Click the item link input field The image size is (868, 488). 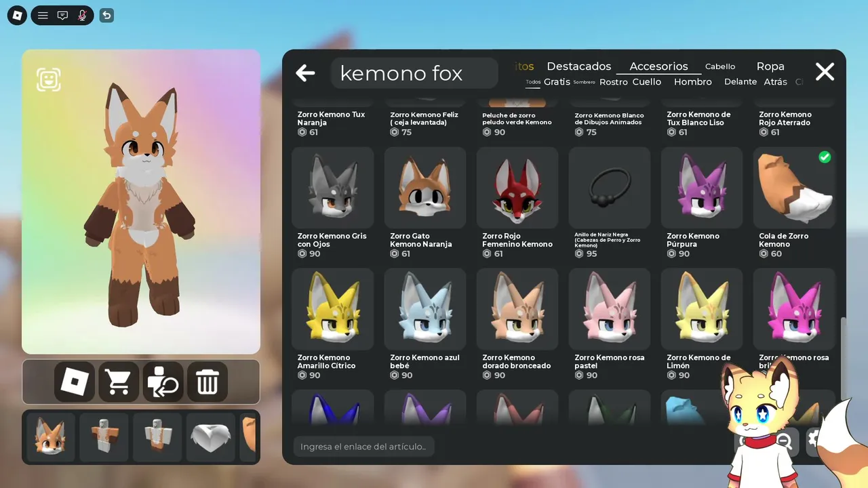click(364, 447)
